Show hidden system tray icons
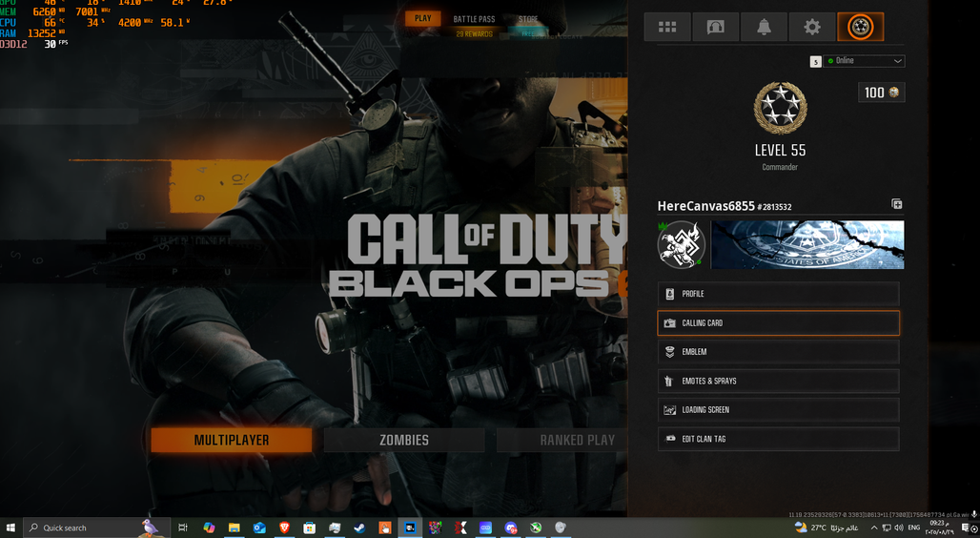The image size is (980, 538). [x=874, y=528]
